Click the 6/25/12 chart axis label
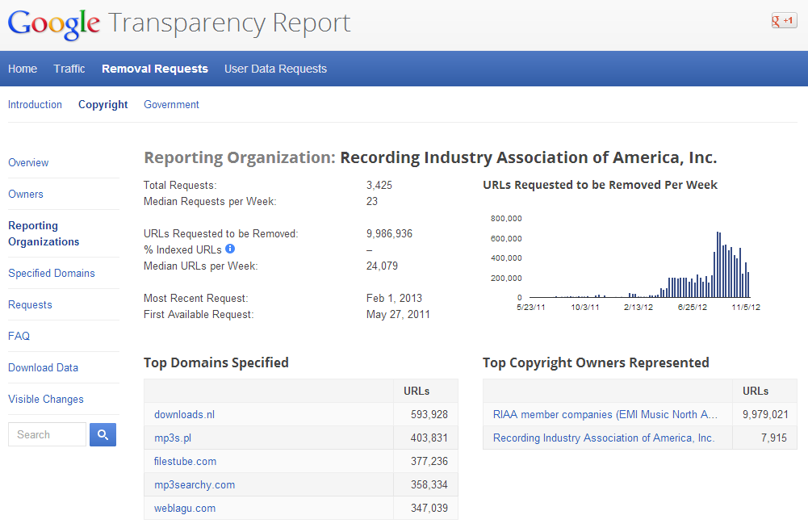This screenshot has width=808, height=532. coord(692,308)
